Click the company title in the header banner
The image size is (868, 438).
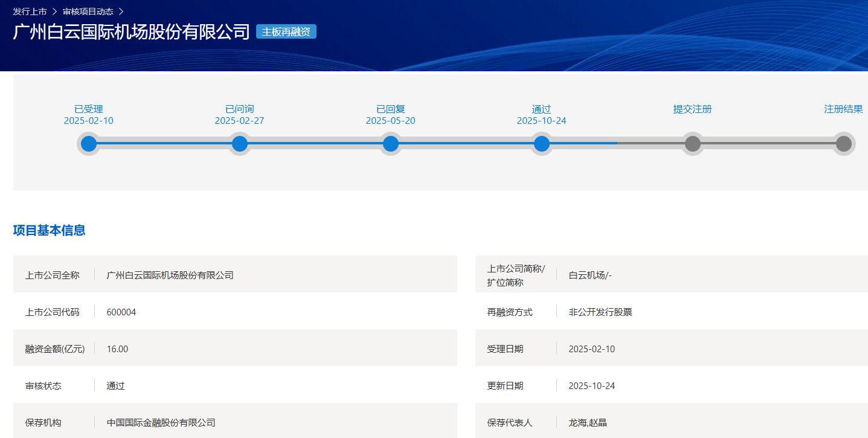131,31
